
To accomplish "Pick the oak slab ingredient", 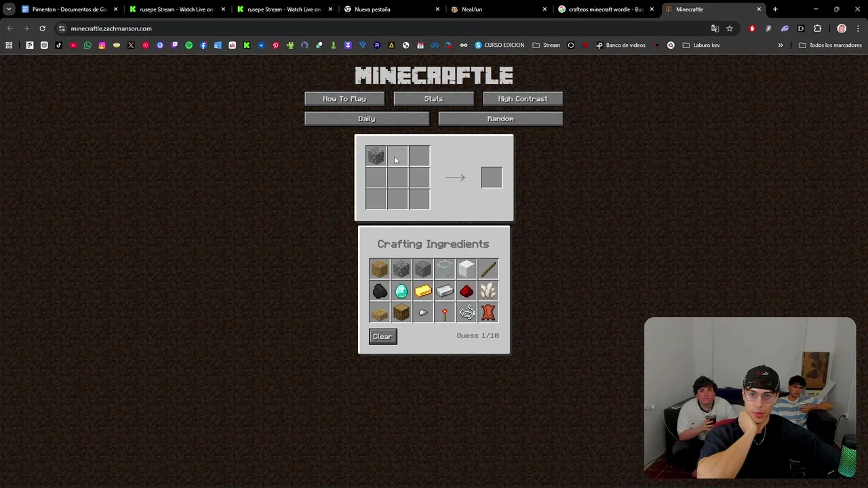I will coord(380,312).
